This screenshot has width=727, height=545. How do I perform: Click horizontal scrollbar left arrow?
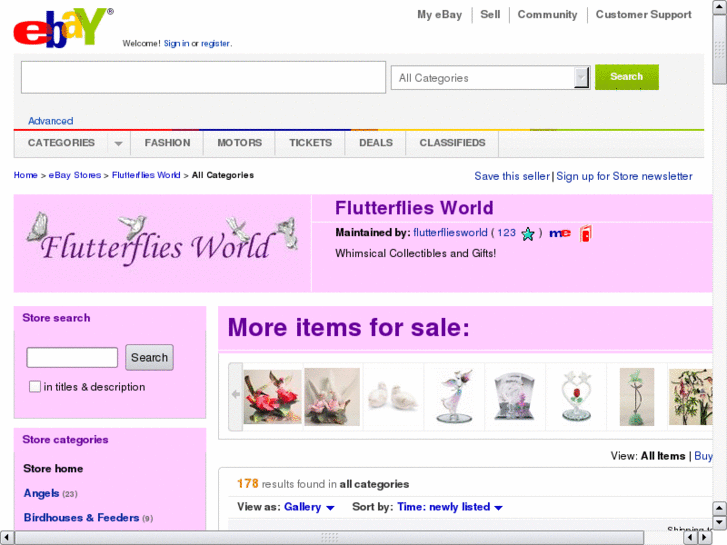[6, 538]
